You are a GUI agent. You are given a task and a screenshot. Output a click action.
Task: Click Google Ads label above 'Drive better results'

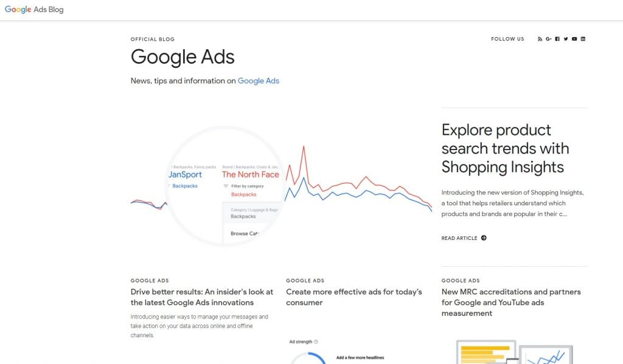click(x=150, y=281)
